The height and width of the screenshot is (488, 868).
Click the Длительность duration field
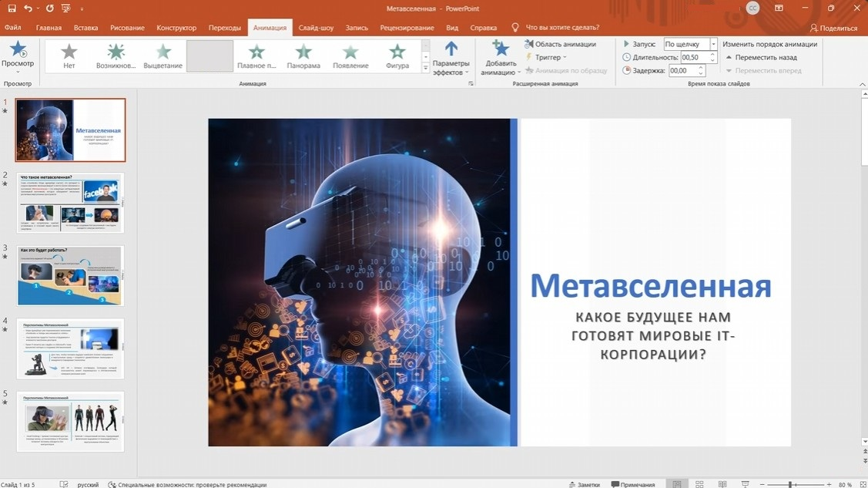click(694, 57)
